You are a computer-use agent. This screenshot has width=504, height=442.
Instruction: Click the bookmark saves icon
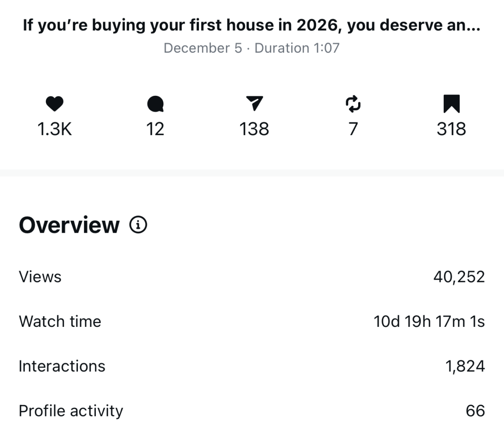coord(451,104)
